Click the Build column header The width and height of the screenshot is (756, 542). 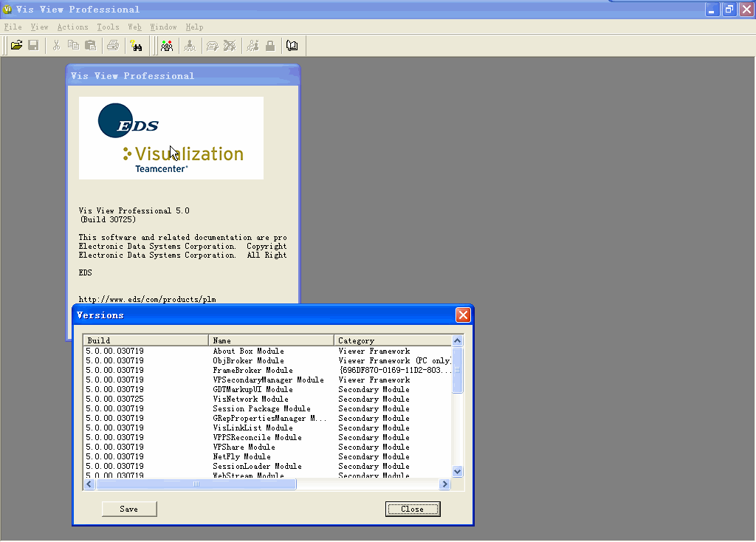point(145,340)
